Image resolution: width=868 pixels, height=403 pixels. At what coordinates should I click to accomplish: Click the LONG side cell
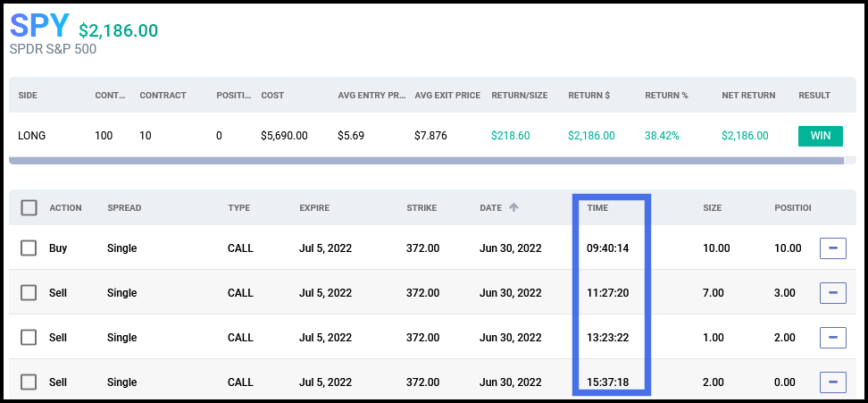pos(31,136)
